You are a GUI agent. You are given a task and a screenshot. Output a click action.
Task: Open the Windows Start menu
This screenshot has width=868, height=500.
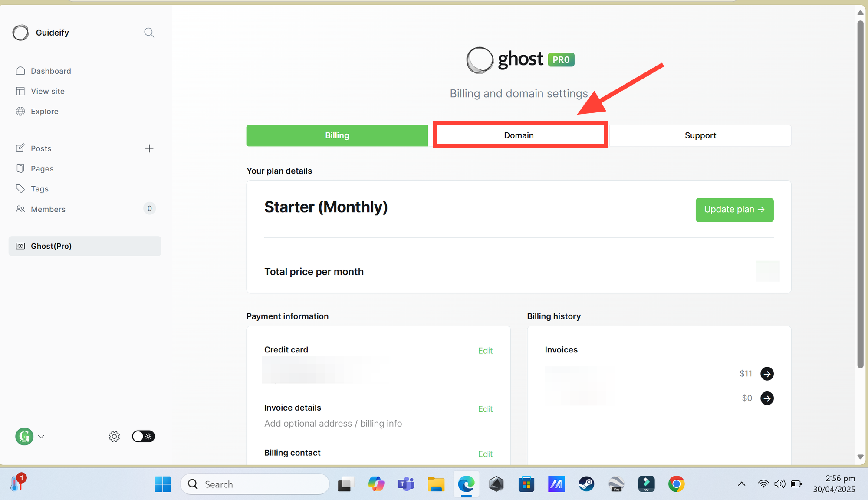[x=163, y=484]
